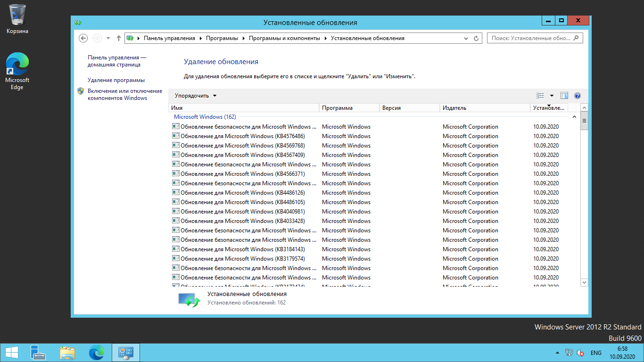644x362 pixels.
Task: Show the preview pane icon
Action: click(564, 96)
